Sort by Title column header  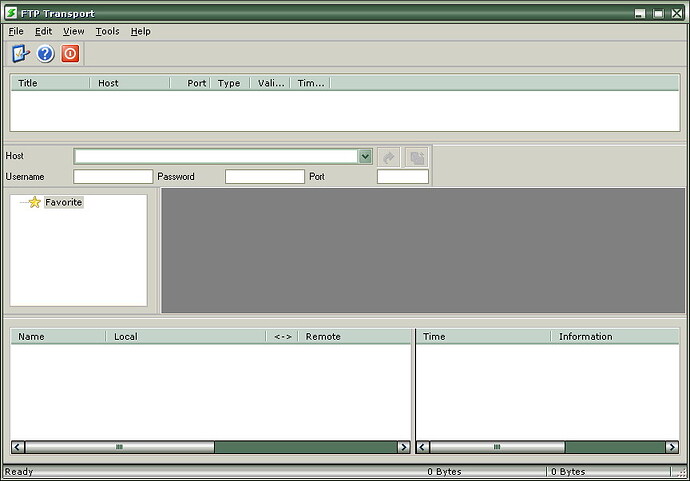pos(50,83)
